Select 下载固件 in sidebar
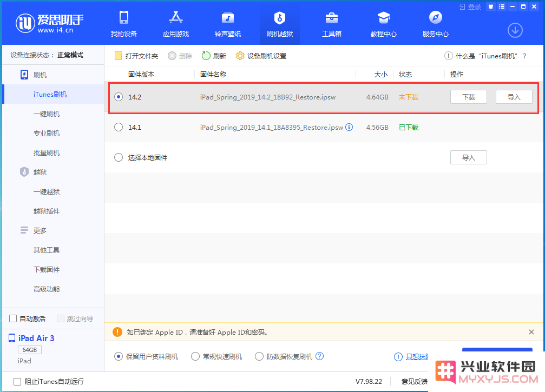The height and width of the screenshot is (392, 545). click(47, 269)
